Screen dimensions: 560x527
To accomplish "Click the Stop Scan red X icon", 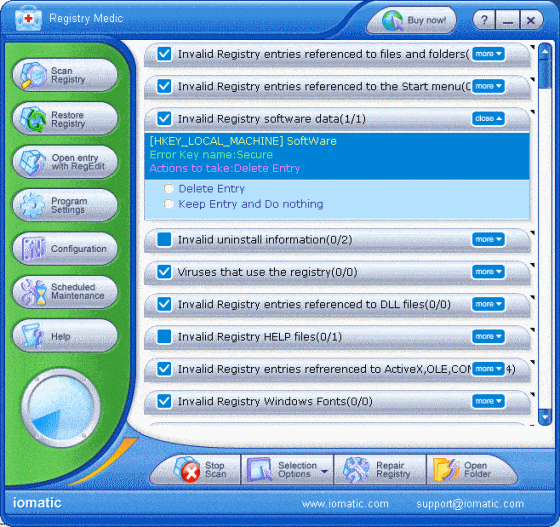I will (187, 470).
